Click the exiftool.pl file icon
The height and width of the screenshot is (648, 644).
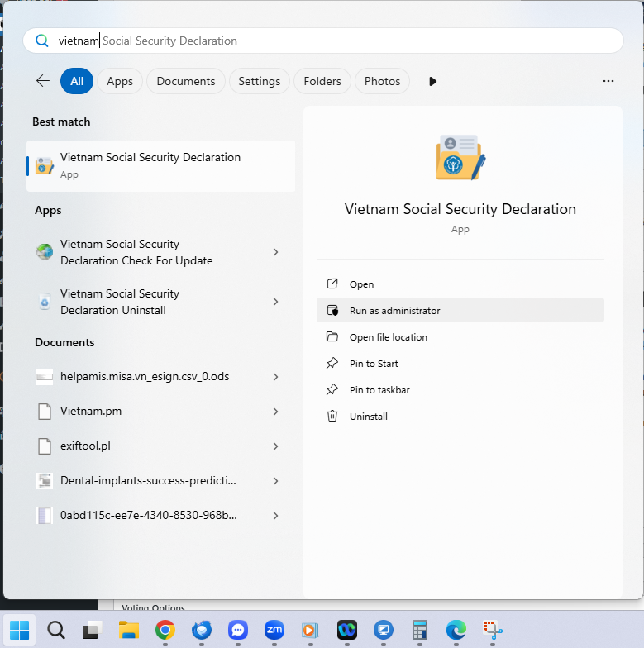(45, 446)
